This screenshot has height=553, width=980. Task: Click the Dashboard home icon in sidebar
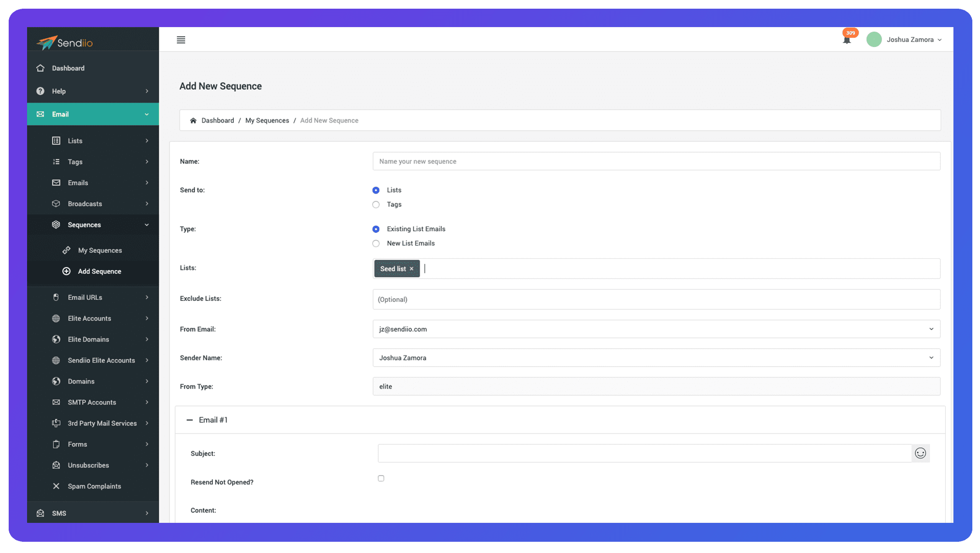click(40, 68)
